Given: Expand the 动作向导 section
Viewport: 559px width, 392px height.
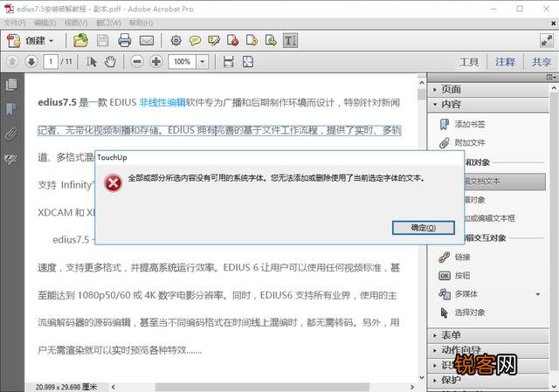Looking at the screenshot, I should [488, 350].
